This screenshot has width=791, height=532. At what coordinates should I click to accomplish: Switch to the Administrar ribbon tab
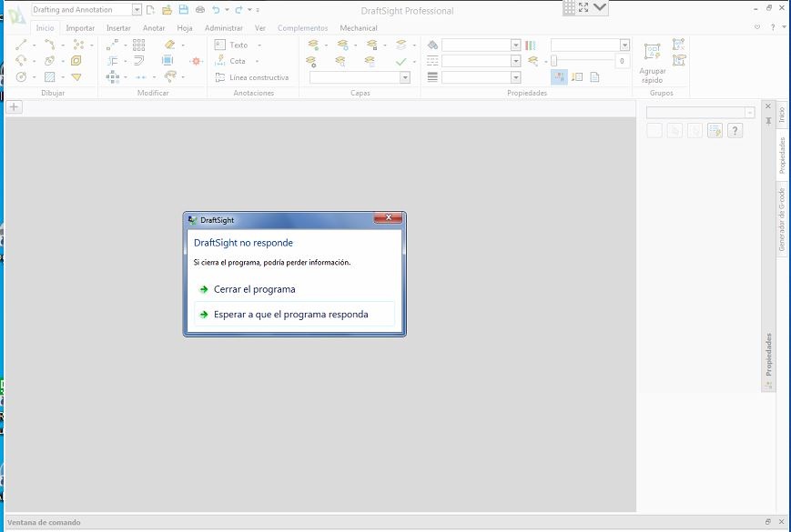click(x=224, y=28)
